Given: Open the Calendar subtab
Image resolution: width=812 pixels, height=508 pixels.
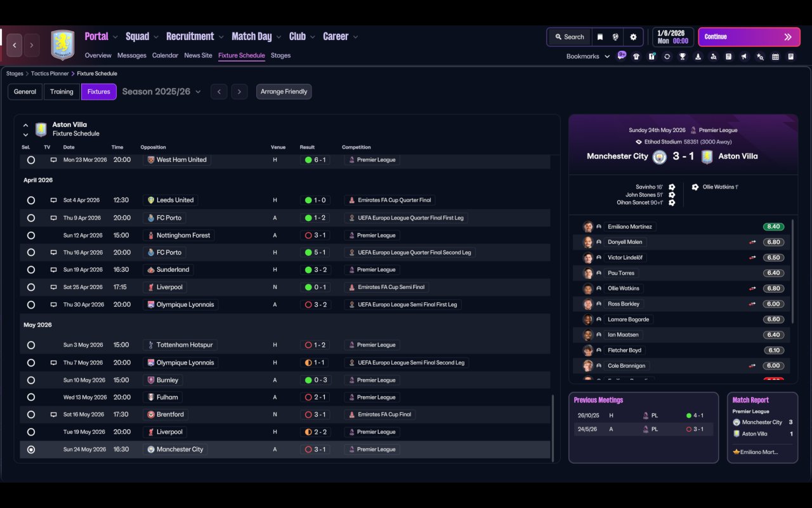Looking at the screenshot, I should 165,55.
